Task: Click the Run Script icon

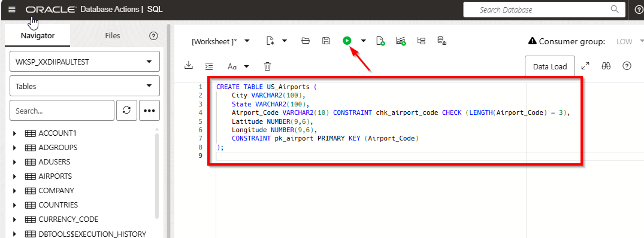Action: tap(380, 41)
